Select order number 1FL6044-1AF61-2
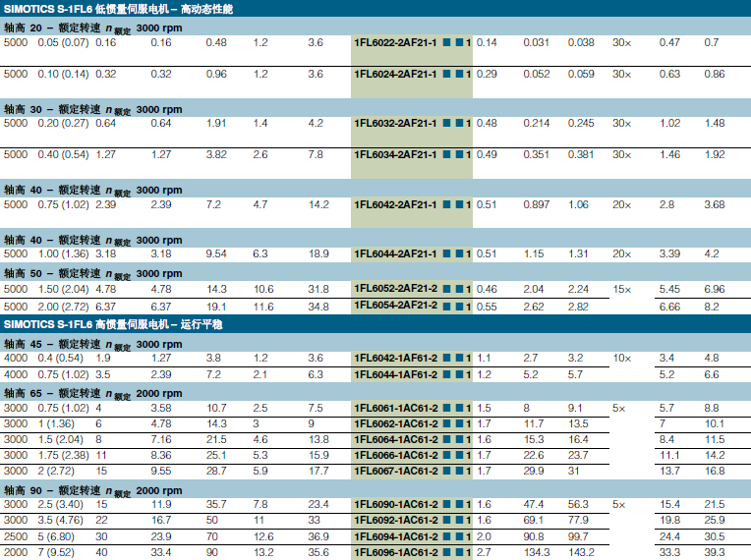Image resolution: width=751 pixels, height=560 pixels. [x=396, y=374]
